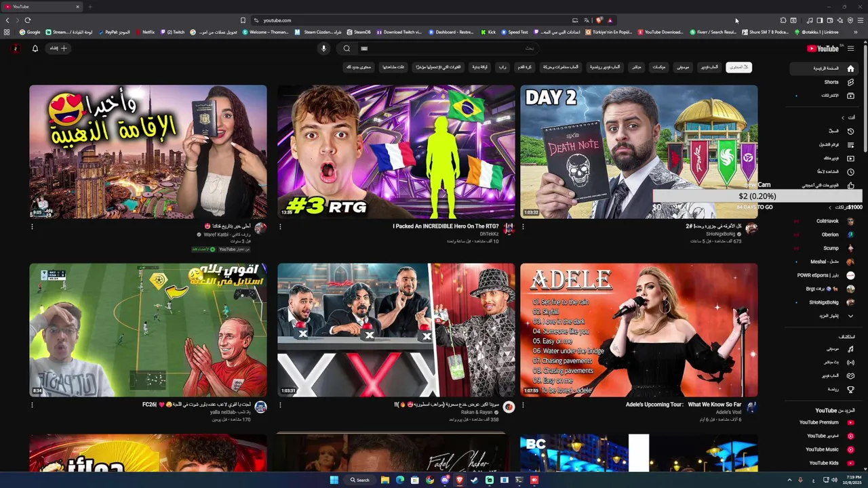Open options menu for FC26 video
868x488 pixels.
point(32,405)
